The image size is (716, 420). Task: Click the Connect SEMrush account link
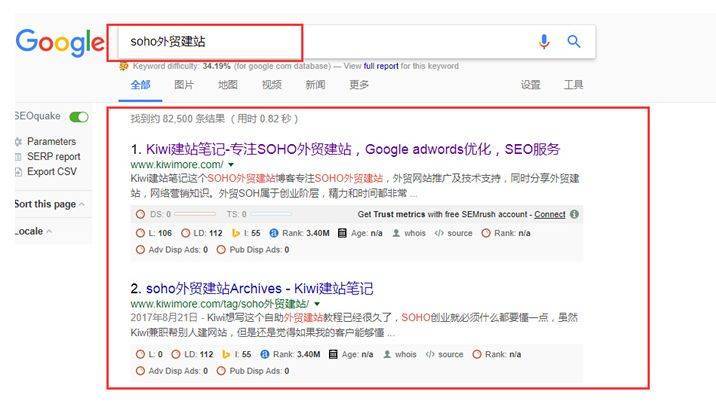(x=550, y=214)
